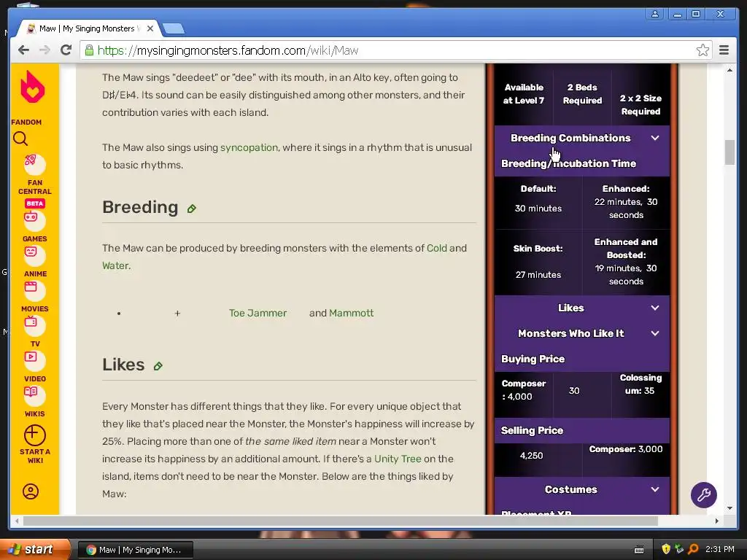Click the secure padlock icon

[89, 50]
